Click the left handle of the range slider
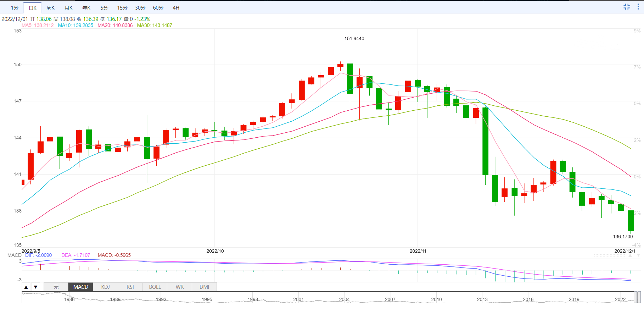Image resolution: width=644 pixels, height=309 pixels. [x=635, y=297]
